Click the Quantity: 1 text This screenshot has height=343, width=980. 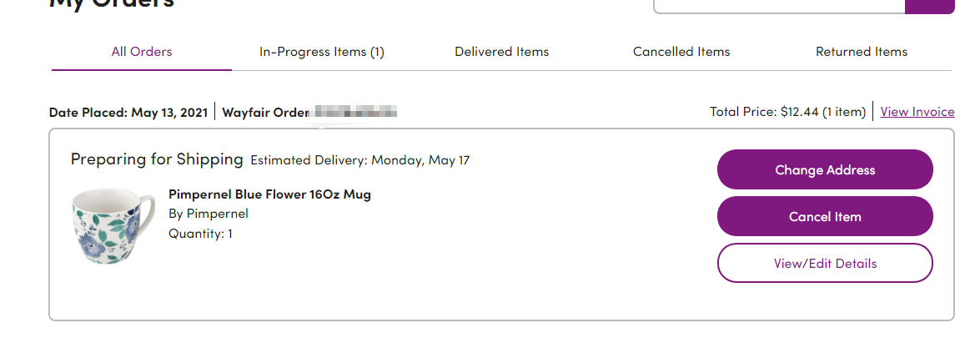[200, 234]
